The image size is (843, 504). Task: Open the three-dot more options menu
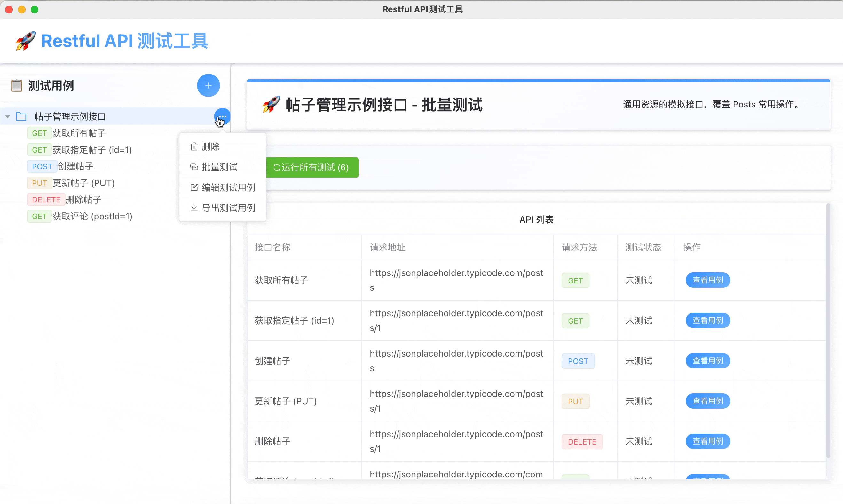point(222,116)
